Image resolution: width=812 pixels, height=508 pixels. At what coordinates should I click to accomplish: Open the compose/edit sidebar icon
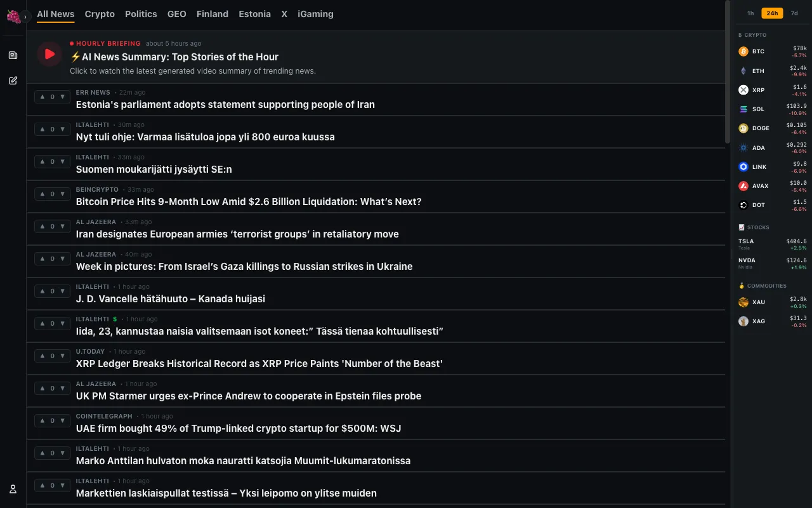click(13, 81)
